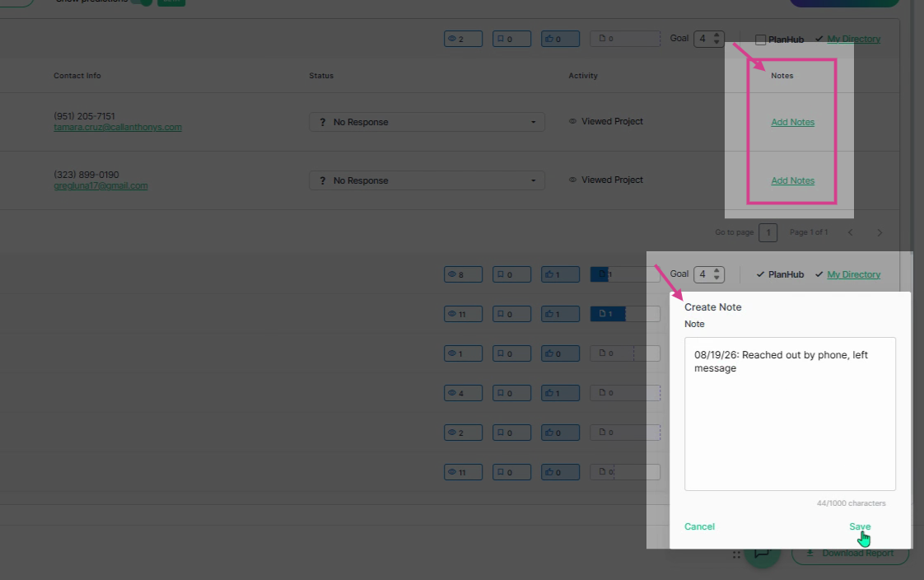The height and width of the screenshot is (580, 924).
Task: Click the Go to page number field
Action: (x=768, y=233)
